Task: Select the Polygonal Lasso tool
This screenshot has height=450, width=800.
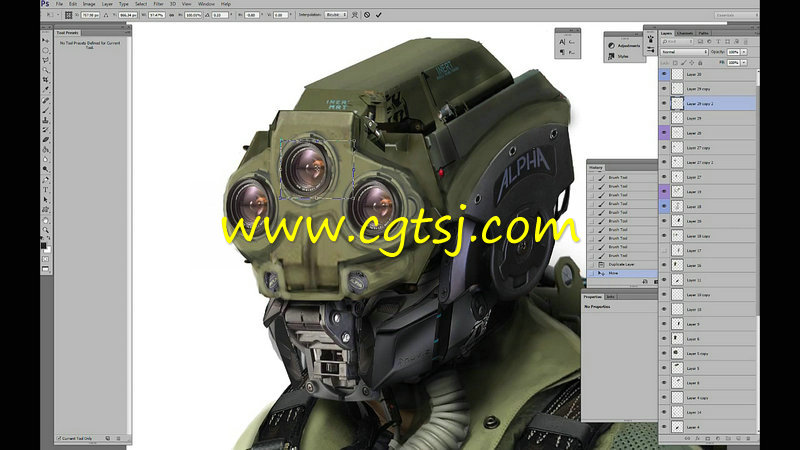Action: click(46, 60)
